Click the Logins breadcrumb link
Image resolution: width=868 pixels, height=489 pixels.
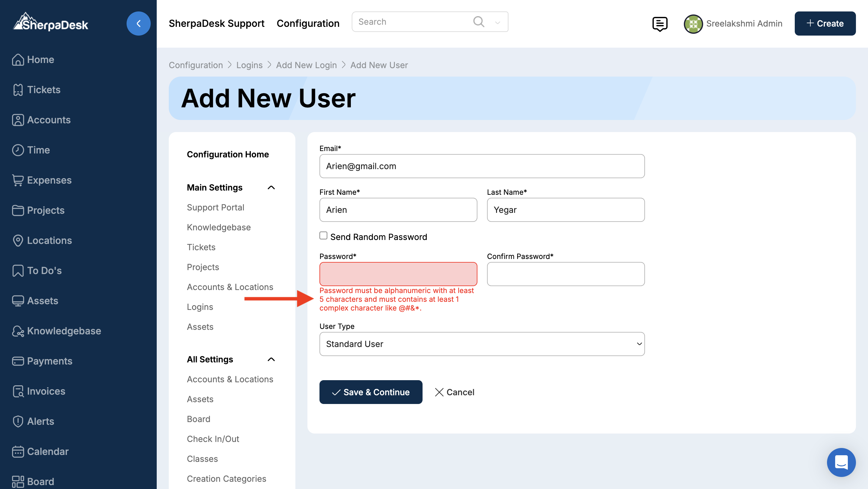pos(249,65)
